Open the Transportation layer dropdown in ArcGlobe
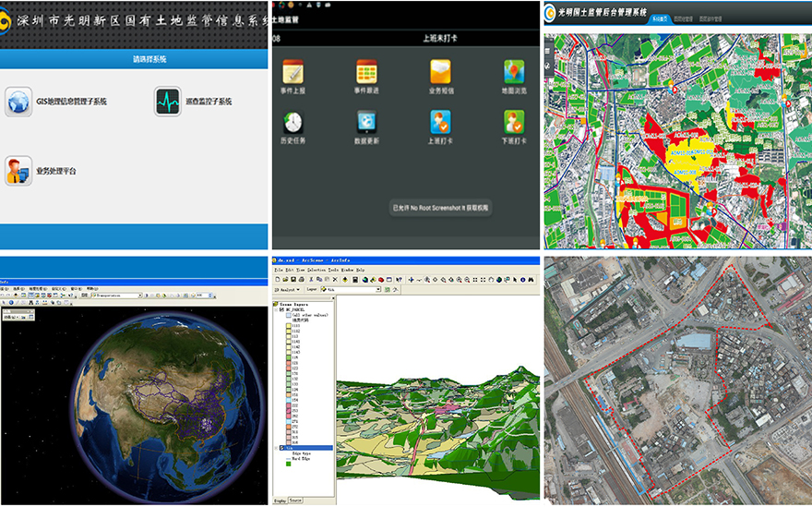This screenshot has width=812, height=507. [x=116, y=296]
